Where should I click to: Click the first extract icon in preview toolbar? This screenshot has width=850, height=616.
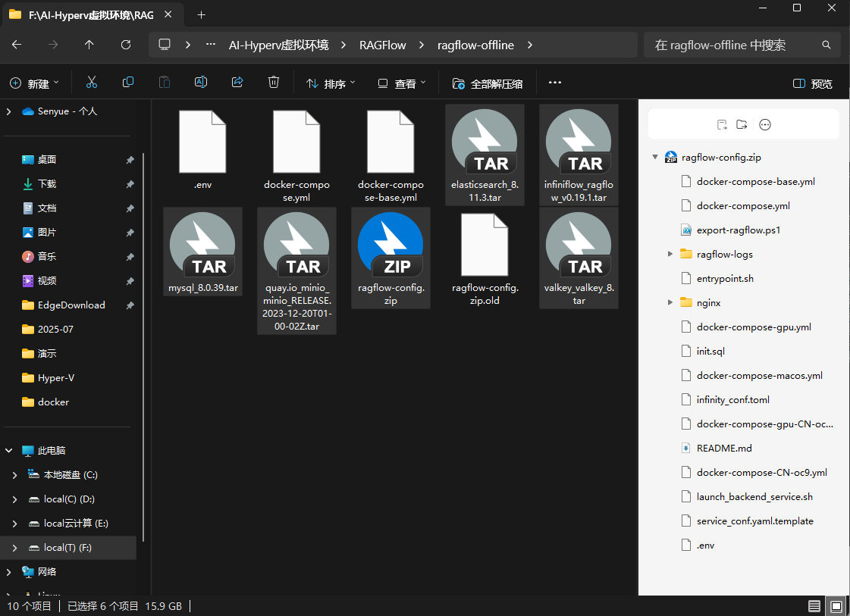(722, 124)
